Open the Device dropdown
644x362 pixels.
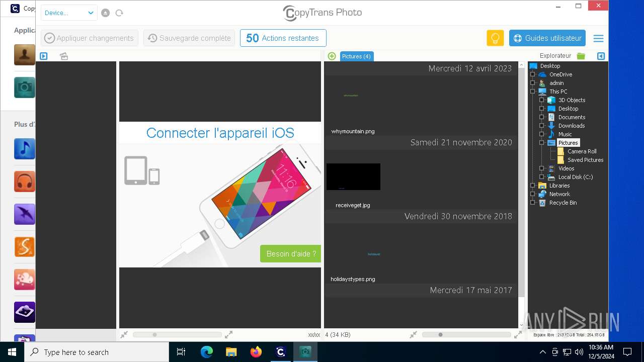pos(69,13)
